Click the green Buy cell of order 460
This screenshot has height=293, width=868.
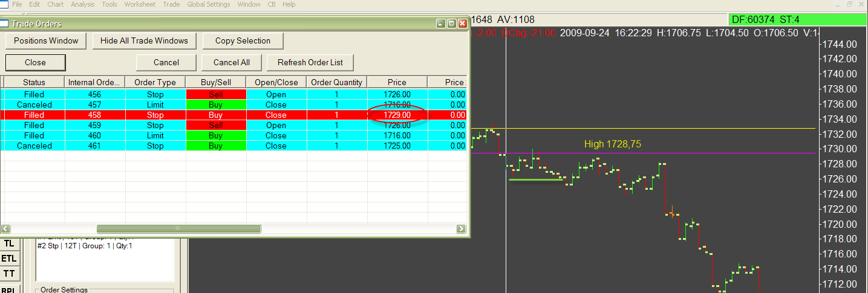215,135
